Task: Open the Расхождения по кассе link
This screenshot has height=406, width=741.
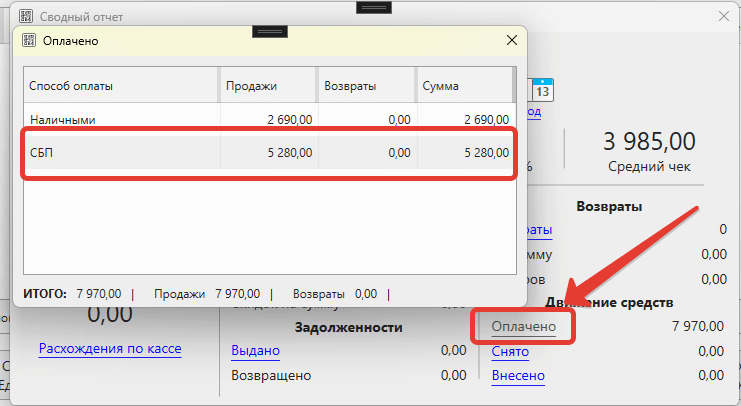Action: pos(109,348)
